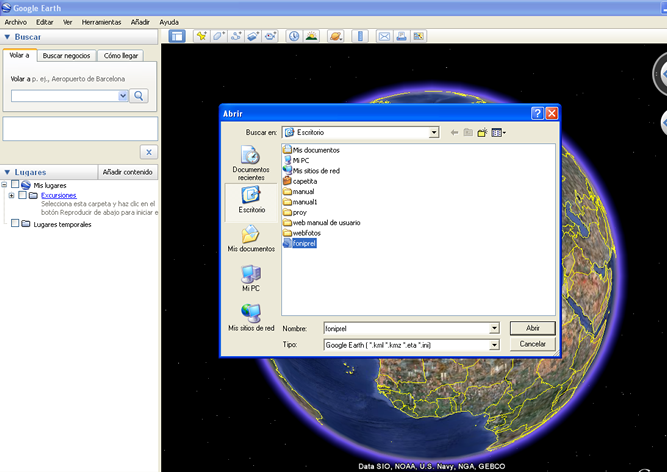Viewport: 667px width, 472px height.
Task: Enable the Lugares temporales checkbox
Action: click(15, 224)
